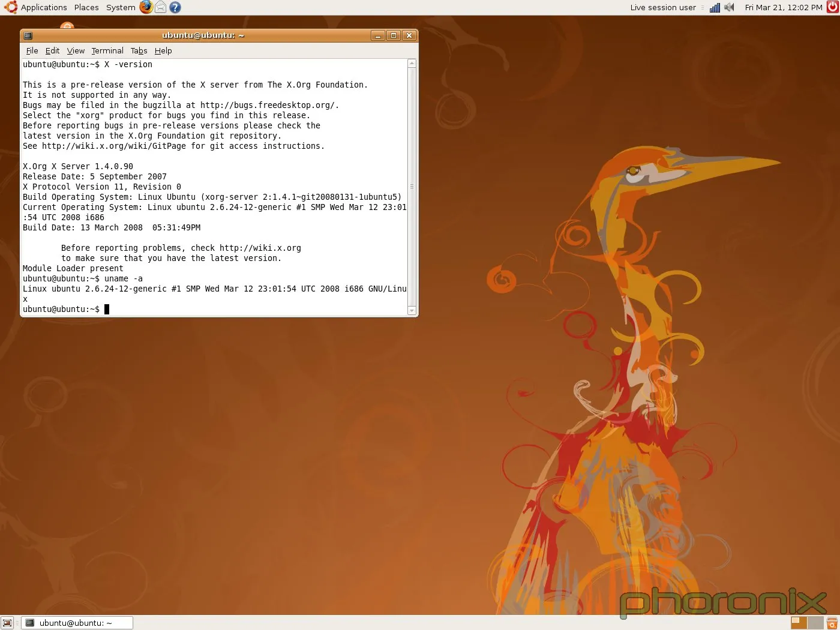Viewport: 840px width, 630px height.
Task: Launch Firefox from the top panel
Action: tap(146, 7)
